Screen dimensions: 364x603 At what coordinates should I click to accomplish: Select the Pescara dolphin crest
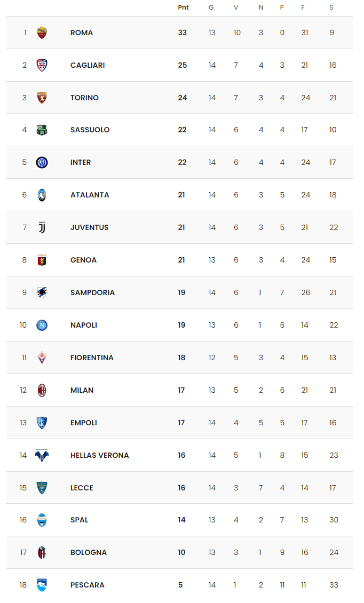[42, 585]
